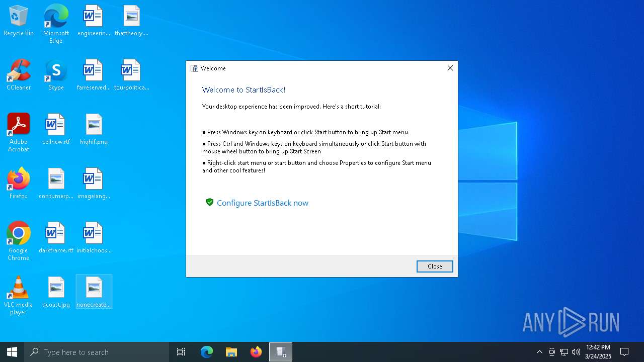Open the volume control tray icon
This screenshot has width=644, height=362.
pyautogui.click(x=576, y=352)
